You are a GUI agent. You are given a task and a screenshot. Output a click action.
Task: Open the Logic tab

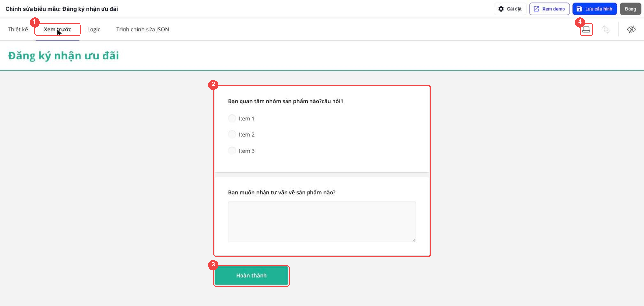pyautogui.click(x=94, y=29)
